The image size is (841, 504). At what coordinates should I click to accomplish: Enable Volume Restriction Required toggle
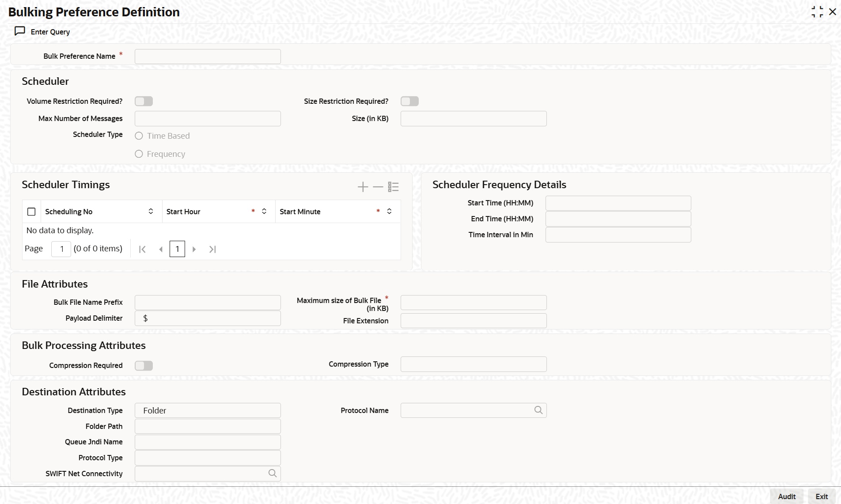[x=144, y=101]
